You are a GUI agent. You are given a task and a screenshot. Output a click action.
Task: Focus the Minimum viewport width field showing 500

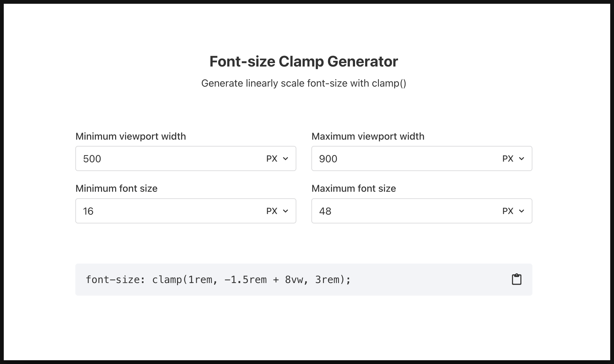tap(166, 159)
